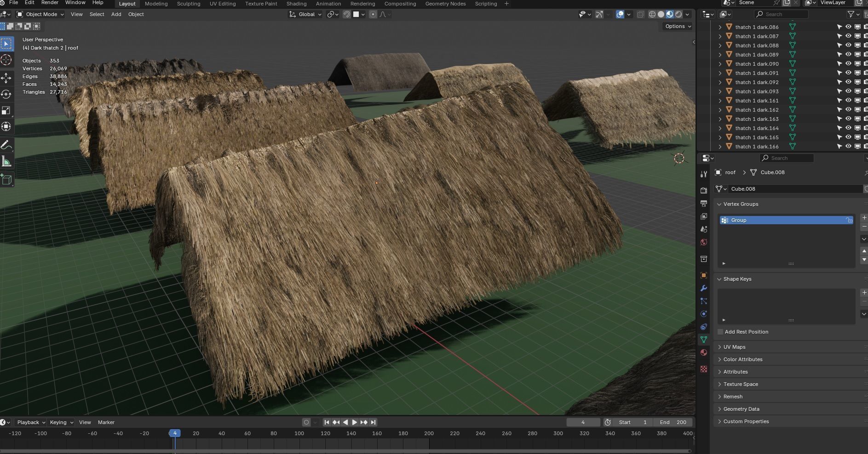
Task: Select the Add Cube tool
Action: pyautogui.click(x=6, y=179)
